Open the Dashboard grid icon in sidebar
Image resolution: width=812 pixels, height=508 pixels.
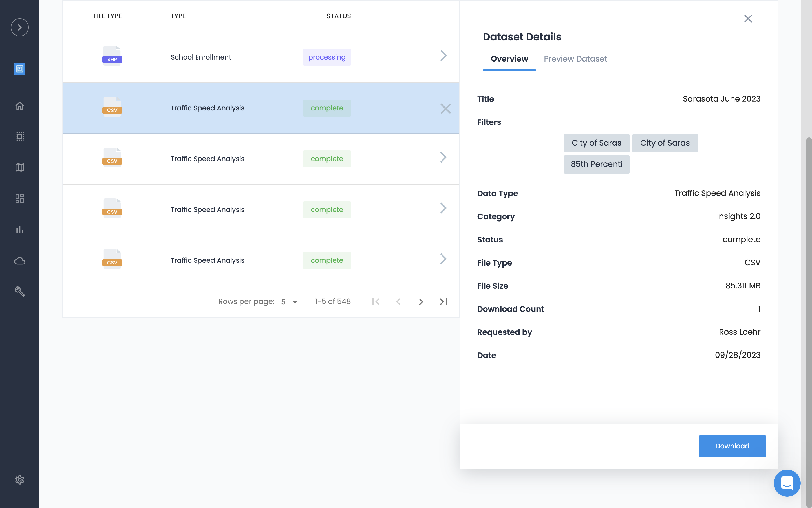coord(19,198)
